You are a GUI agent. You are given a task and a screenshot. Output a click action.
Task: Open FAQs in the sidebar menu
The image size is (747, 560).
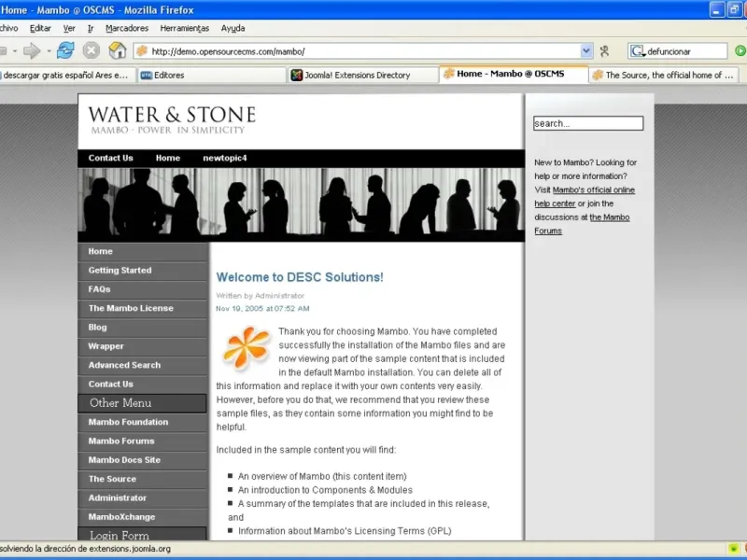click(143, 289)
